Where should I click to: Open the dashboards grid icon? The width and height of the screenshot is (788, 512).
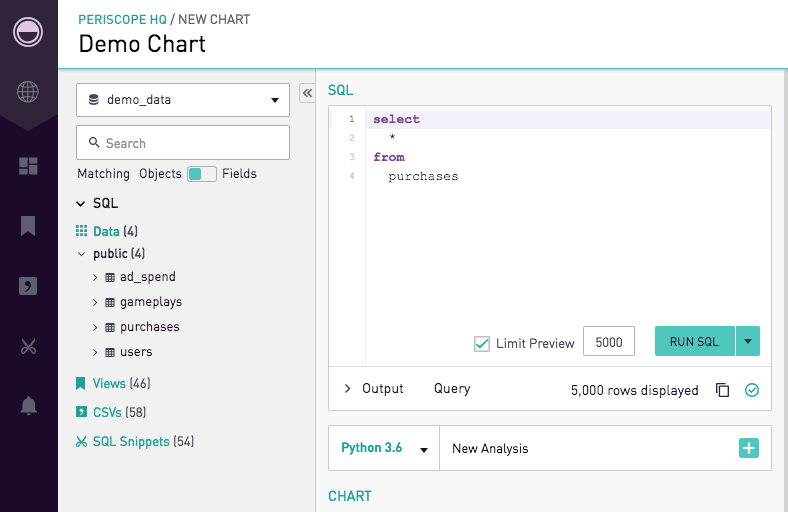coord(28,166)
